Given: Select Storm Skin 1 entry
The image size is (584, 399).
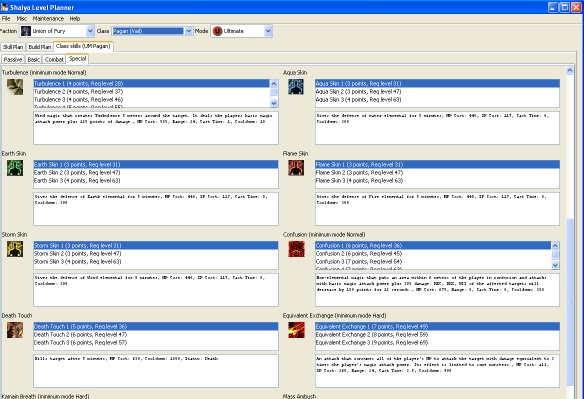Looking at the screenshot, I should pos(156,246).
